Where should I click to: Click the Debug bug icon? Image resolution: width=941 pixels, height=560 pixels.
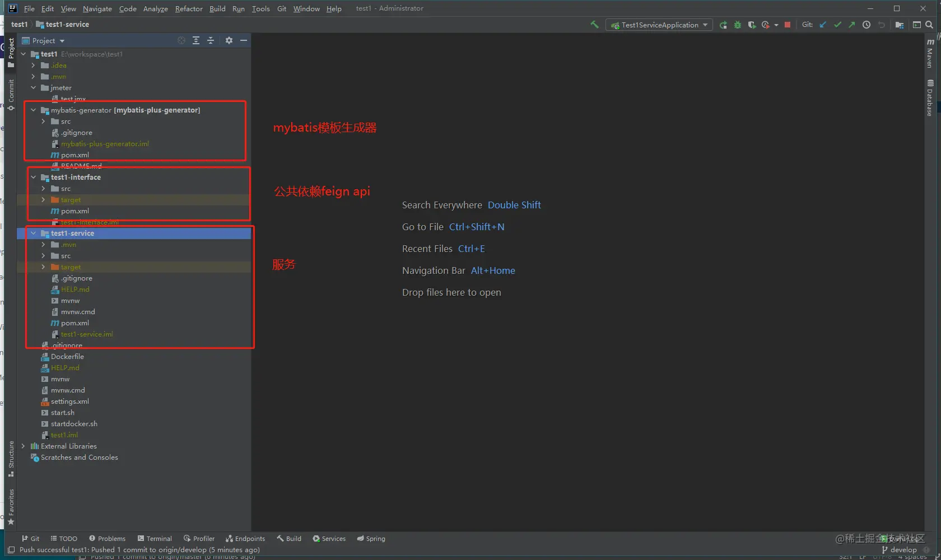click(738, 25)
